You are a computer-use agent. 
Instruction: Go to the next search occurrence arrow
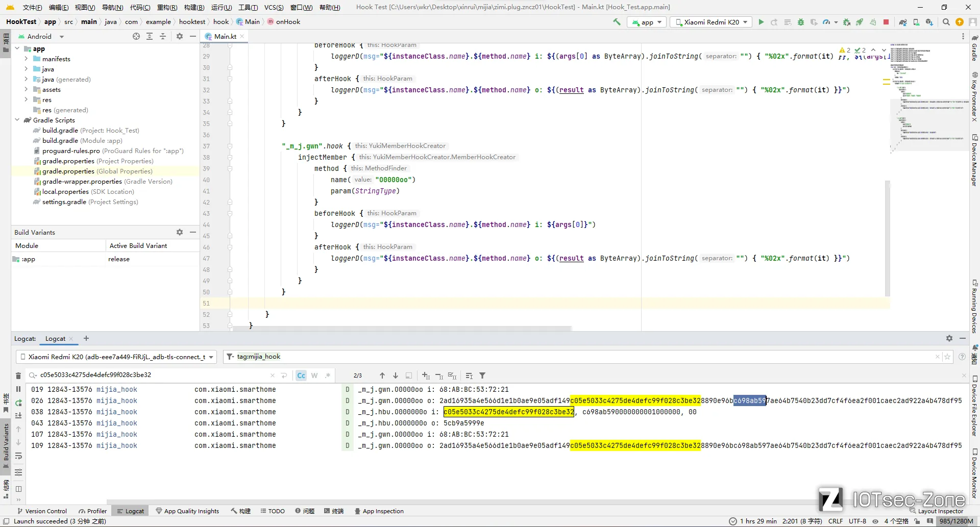[396, 375]
